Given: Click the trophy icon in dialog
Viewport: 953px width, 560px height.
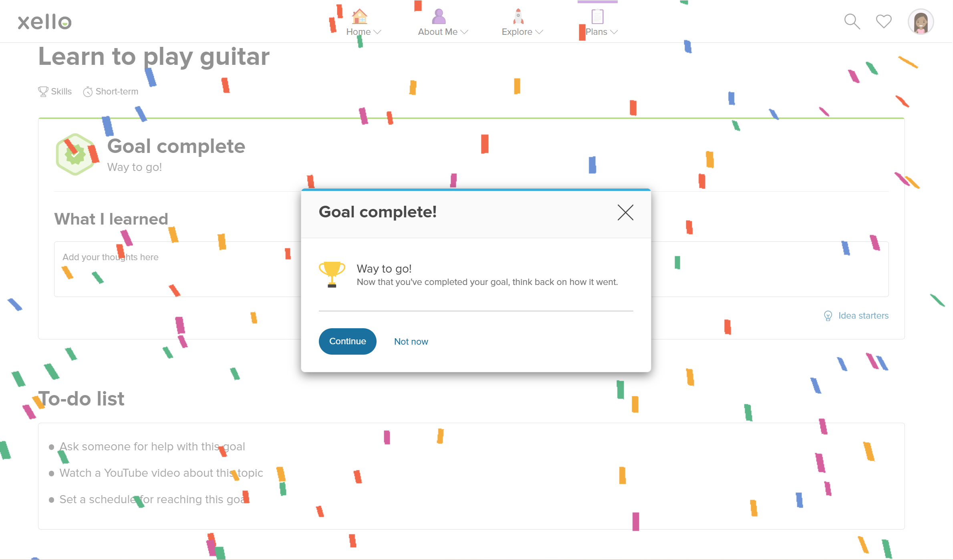Looking at the screenshot, I should tap(332, 274).
